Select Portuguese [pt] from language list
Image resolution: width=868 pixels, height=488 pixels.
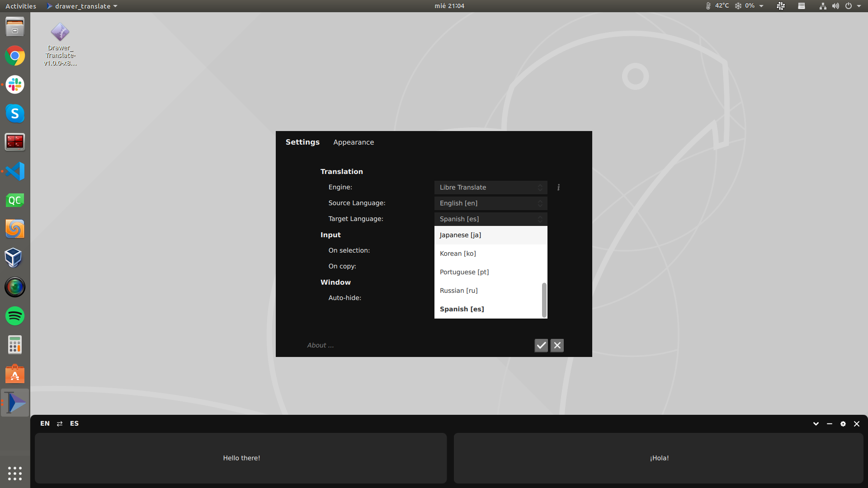tap(464, 272)
